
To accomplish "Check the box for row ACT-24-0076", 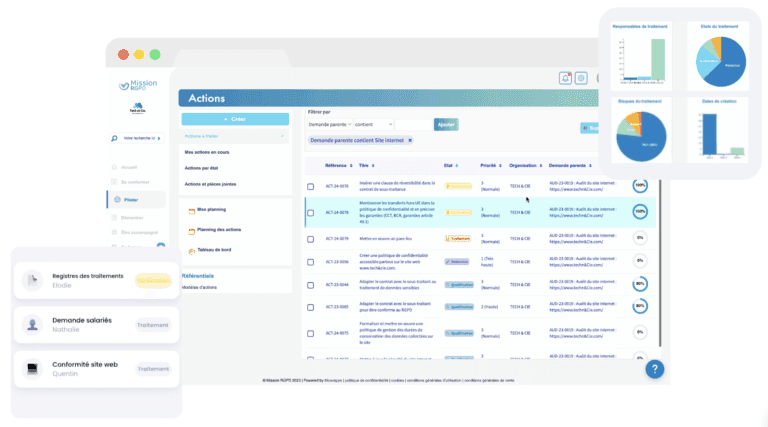I will (x=311, y=186).
